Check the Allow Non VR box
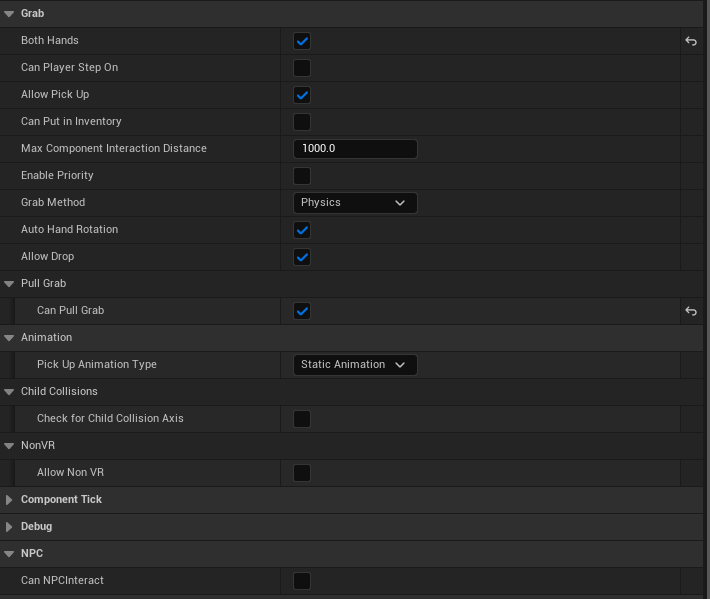This screenshot has height=599, width=710. pos(302,473)
